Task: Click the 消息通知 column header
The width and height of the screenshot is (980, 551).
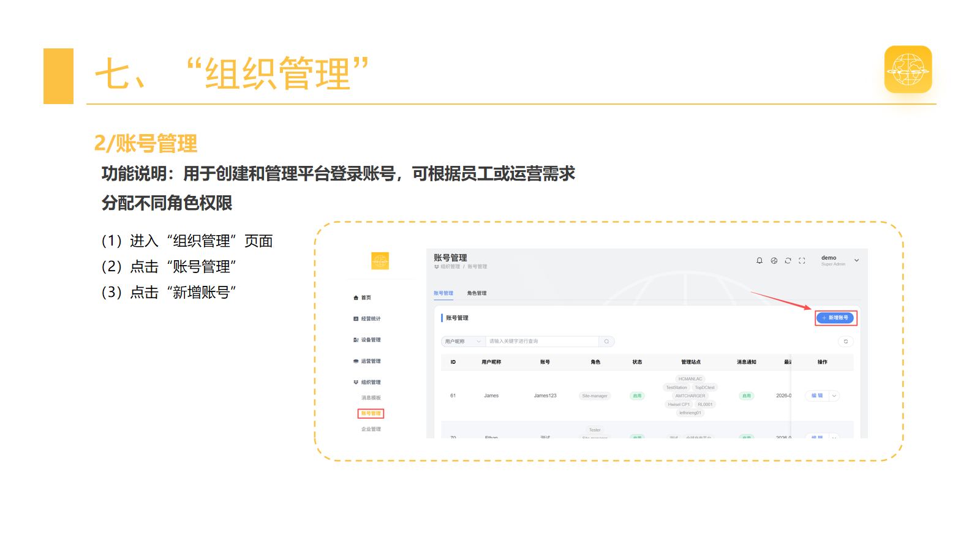Action: pos(747,362)
